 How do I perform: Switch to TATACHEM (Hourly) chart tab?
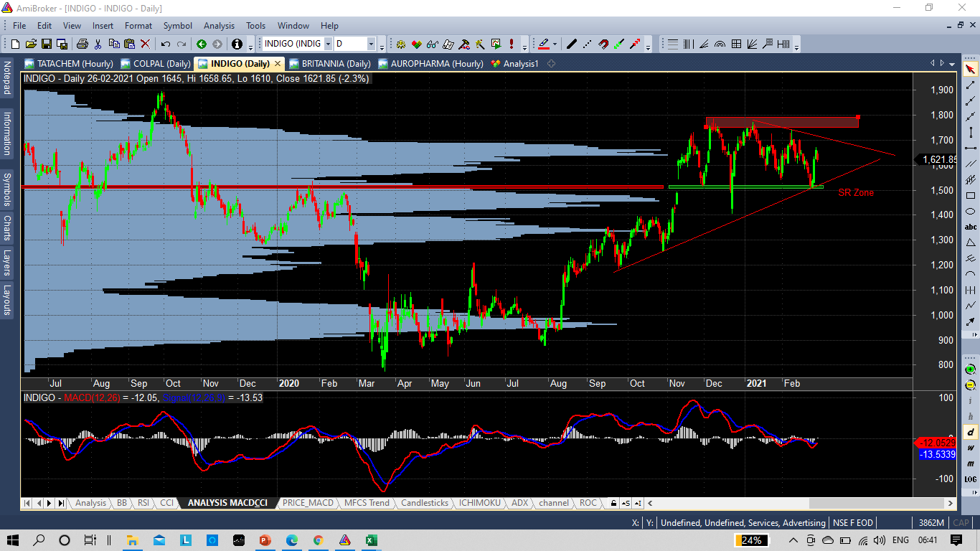(x=69, y=63)
